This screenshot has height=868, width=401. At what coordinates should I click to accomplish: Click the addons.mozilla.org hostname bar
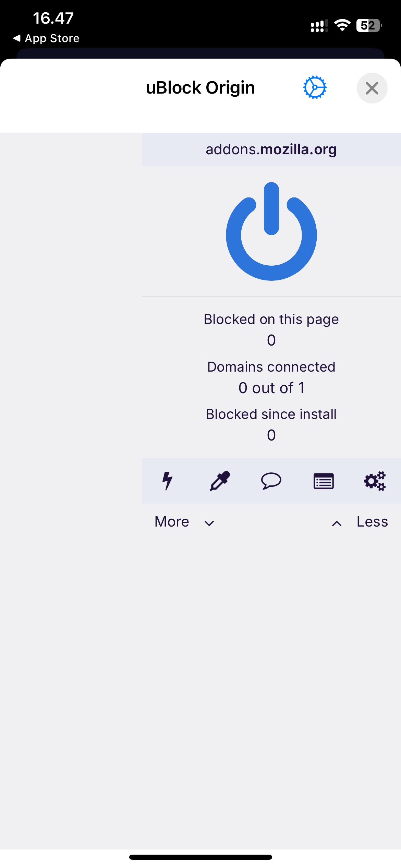point(271,149)
